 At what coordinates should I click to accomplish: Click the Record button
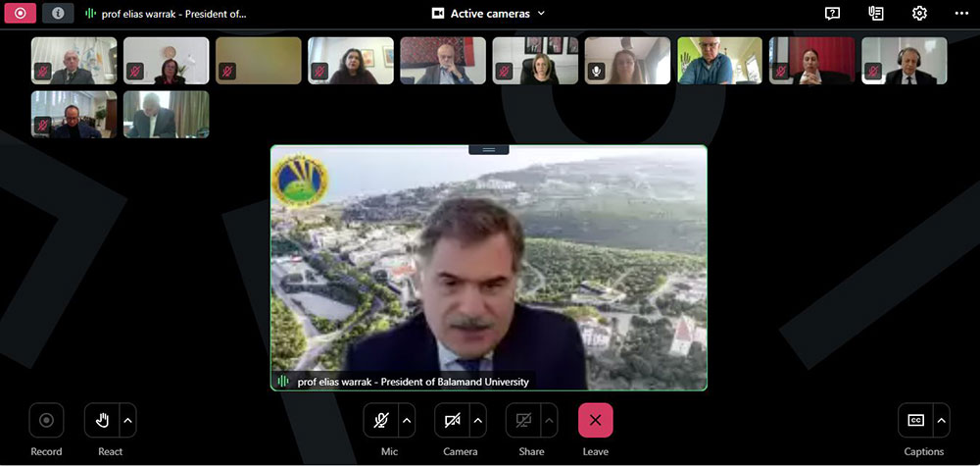(x=46, y=421)
